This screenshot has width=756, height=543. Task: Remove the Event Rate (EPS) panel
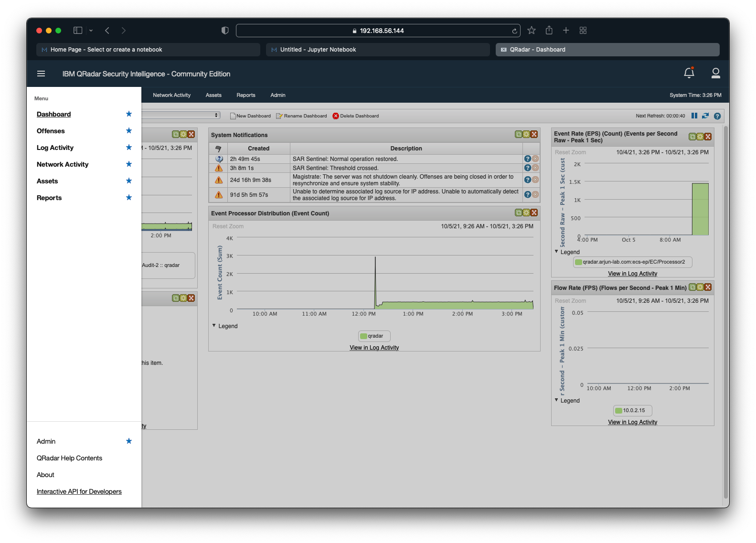tap(708, 137)
